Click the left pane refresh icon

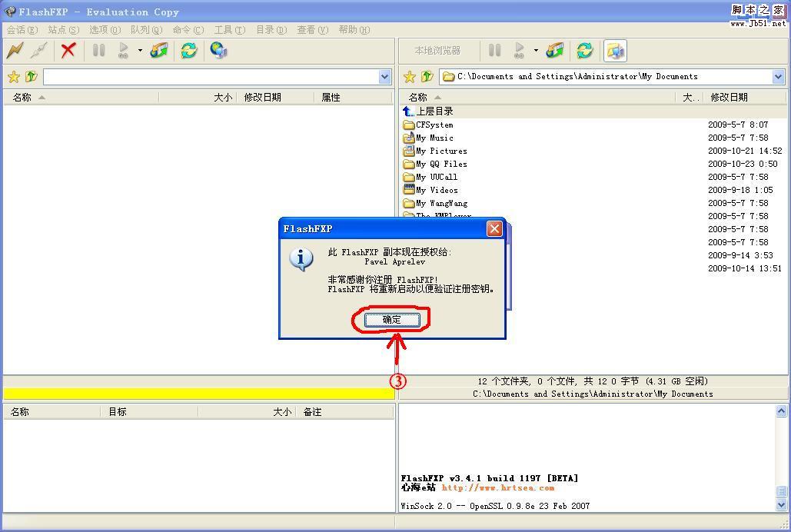point(188,51)
